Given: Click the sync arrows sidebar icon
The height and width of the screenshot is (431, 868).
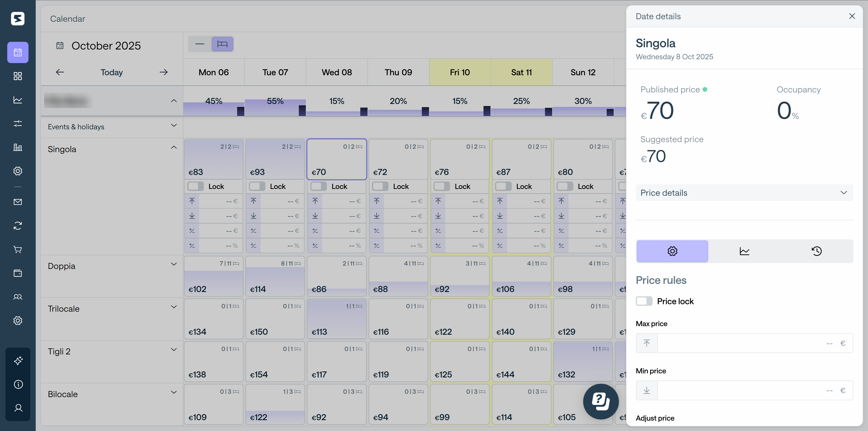Looking at the screenshot, I should [18, 225].
